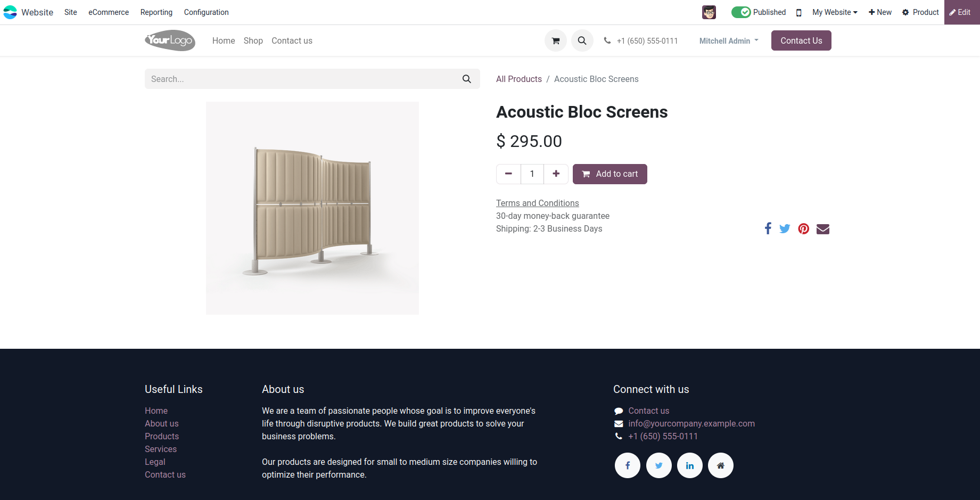
Task: Decrease quantity with the minus button
Action: pos(508,174)
